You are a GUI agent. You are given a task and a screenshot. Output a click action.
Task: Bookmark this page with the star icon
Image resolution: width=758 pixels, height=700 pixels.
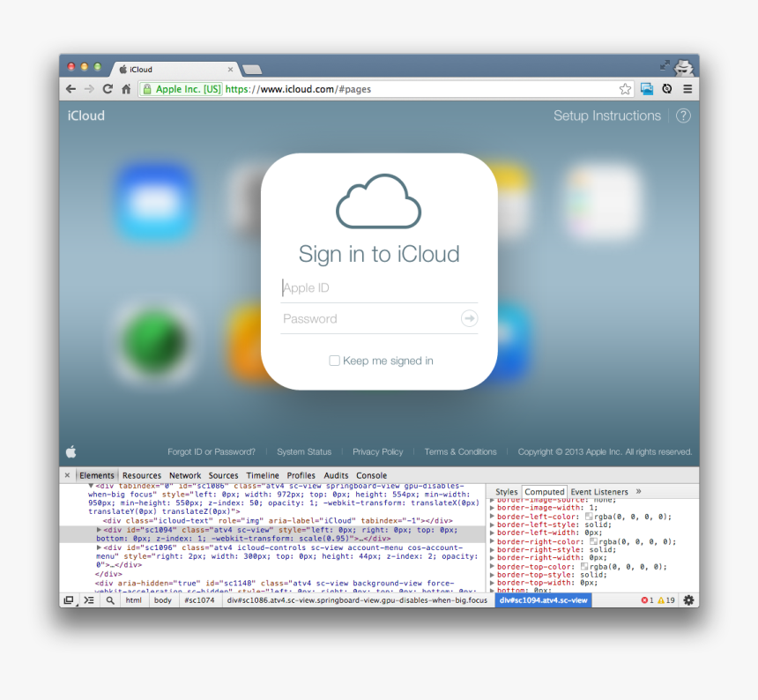click(x=625, y=89)
